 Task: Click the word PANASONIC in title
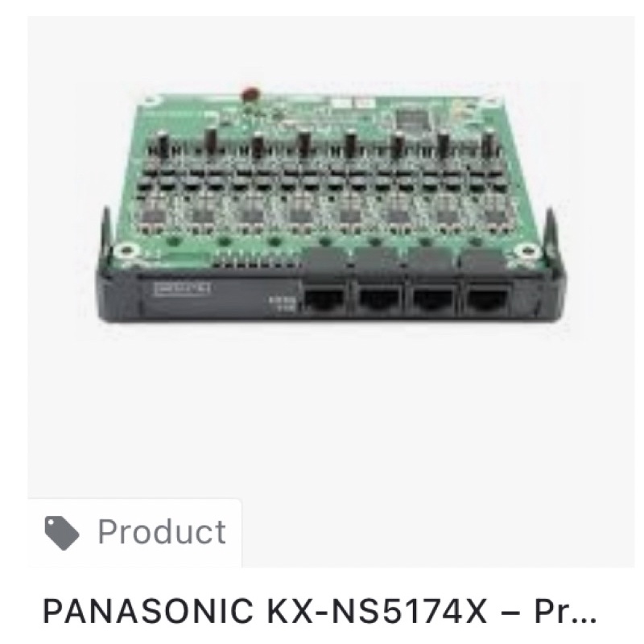coord(148,611)
